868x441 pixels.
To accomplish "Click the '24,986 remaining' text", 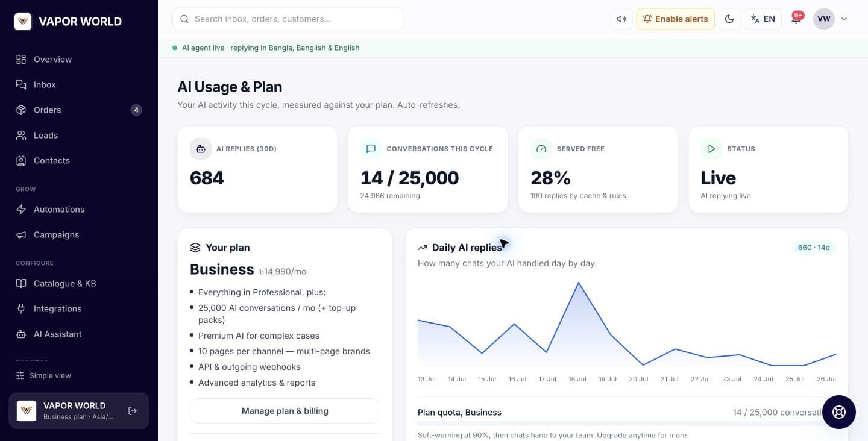I will click(390, 196).
